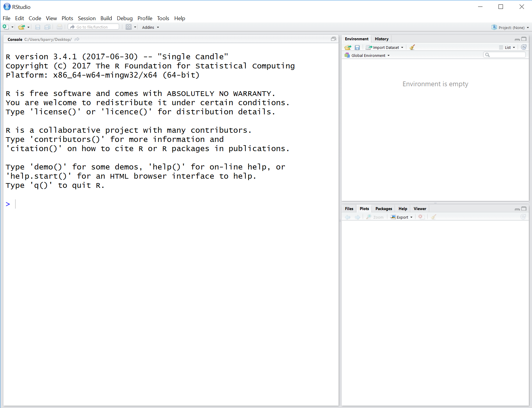Open the Code menu
Image resolution: width=532 pixels, height=408 pixels.
[35, 18]
